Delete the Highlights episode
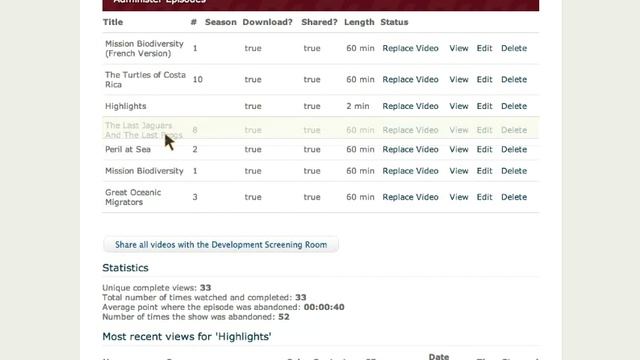Screen dimensions: 640x360 [x=514, y=106]
